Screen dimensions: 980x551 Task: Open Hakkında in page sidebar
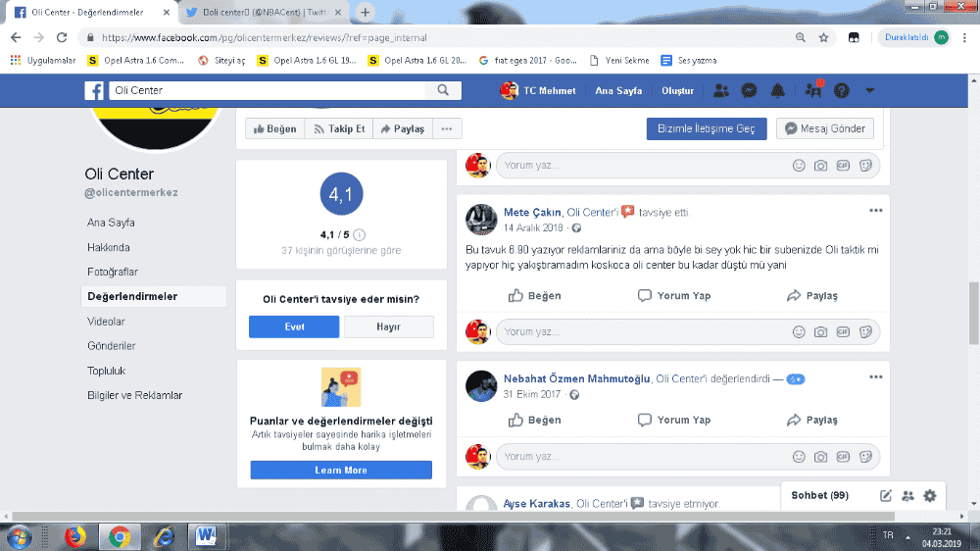pos(109,248)
